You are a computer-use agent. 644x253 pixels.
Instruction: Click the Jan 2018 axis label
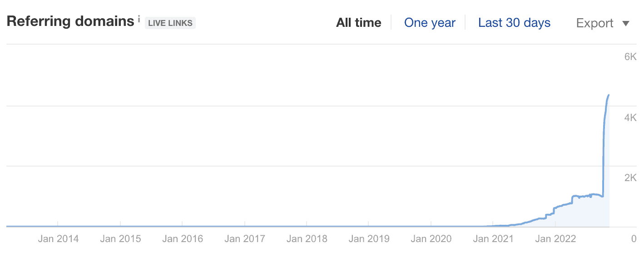(307, 238)
